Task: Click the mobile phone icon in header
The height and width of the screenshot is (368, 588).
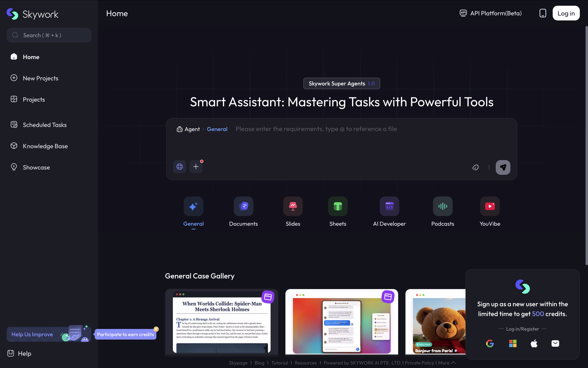Action: click(x=543, y=13)
